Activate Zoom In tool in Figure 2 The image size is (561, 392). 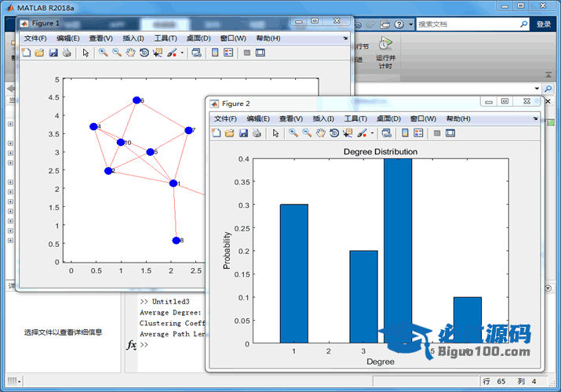coord(293,133)
